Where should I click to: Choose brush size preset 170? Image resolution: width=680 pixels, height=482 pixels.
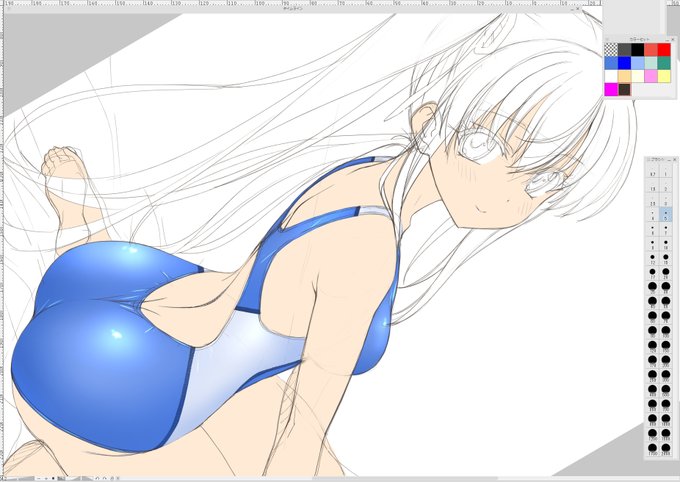point(652,362)
